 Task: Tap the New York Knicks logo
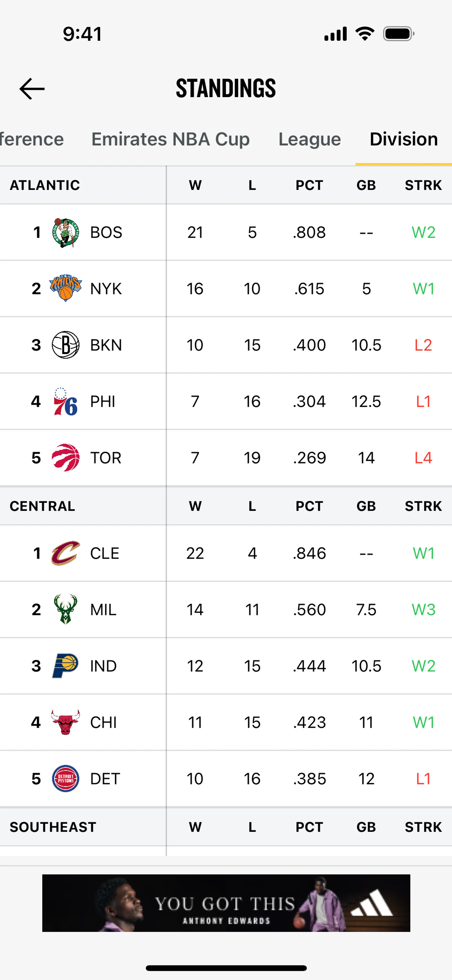tap(65, 288)
